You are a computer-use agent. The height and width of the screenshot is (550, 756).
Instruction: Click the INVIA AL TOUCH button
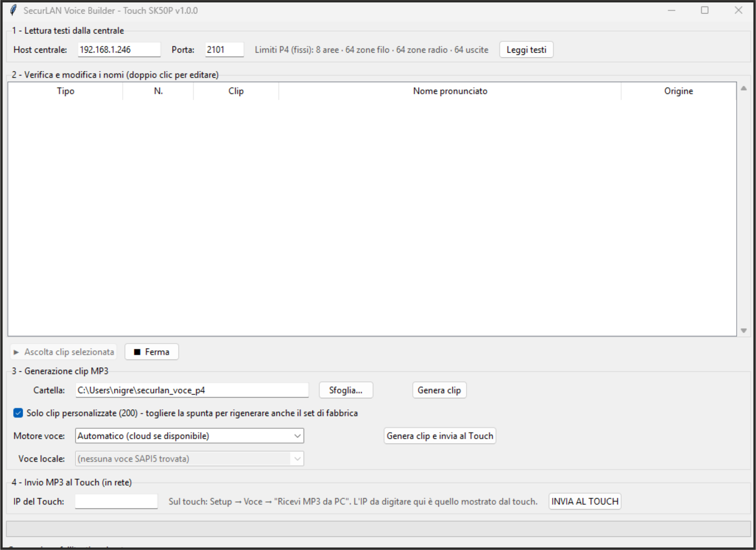585,501
